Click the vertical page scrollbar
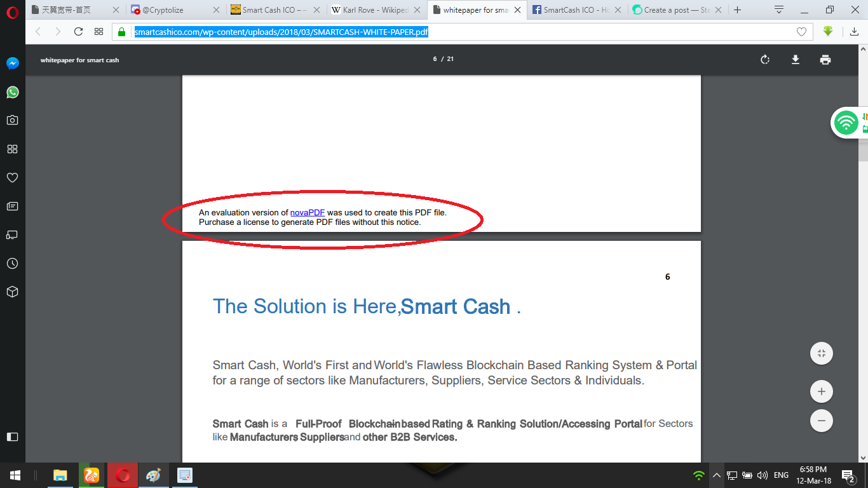The height and width of the screenshot is (488, 868). pyautogui.click(x=863, y=254)
